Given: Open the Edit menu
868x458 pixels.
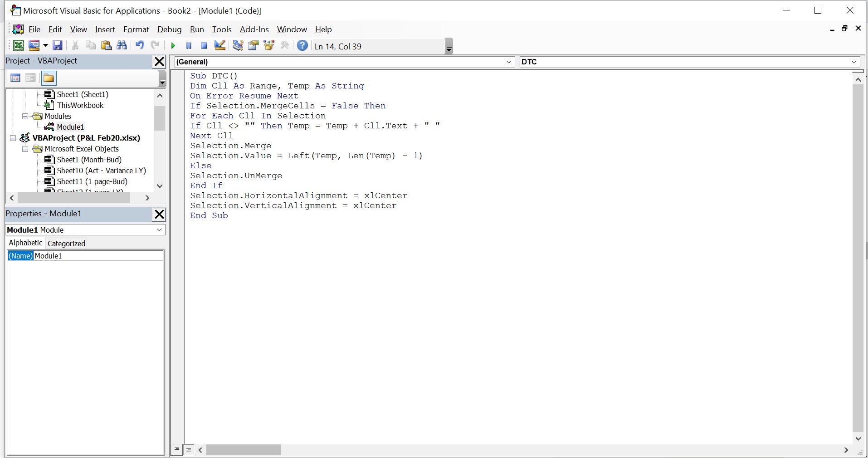Looking at the screenshot, I should tap(55, 29).
